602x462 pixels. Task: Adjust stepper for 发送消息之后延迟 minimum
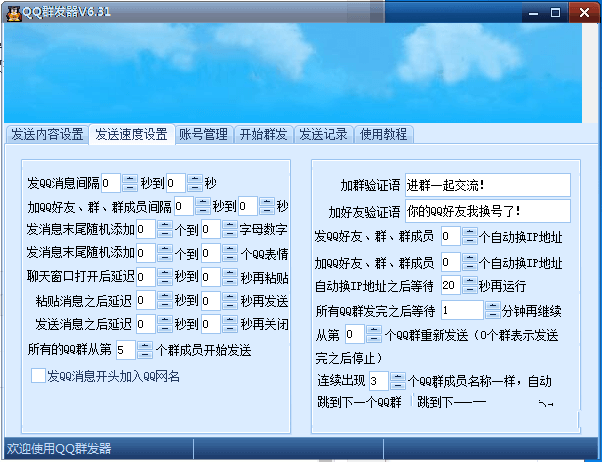pyautogui.click(x=165, y=324)
